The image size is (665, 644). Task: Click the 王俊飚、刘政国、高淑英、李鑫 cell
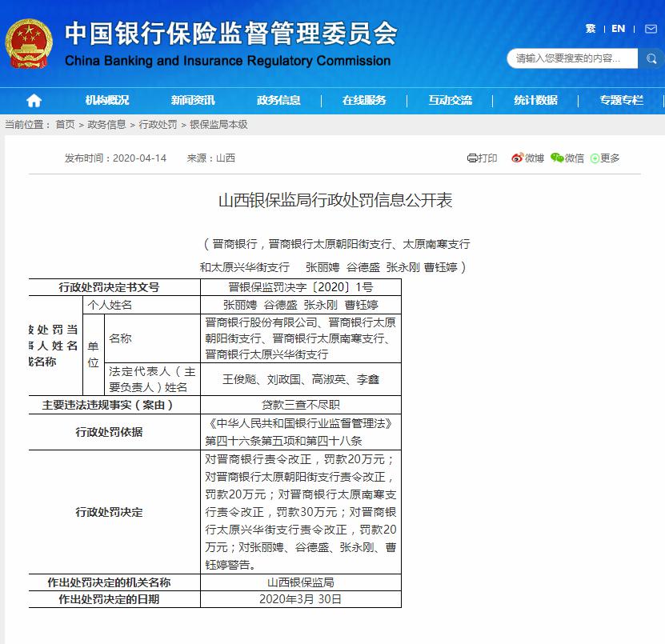click(301, 379)
